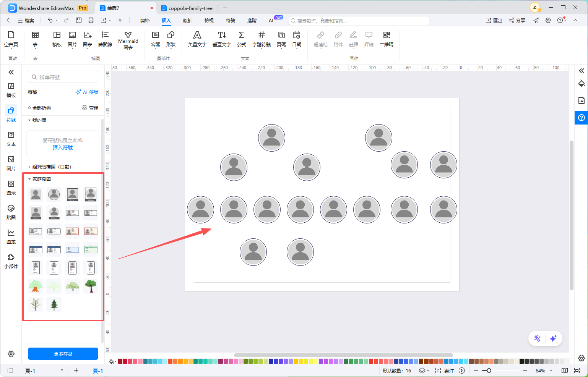Screen dimensions: 588x377
Task: Select the vector text (矢量文字) tool
Action: 197,39
